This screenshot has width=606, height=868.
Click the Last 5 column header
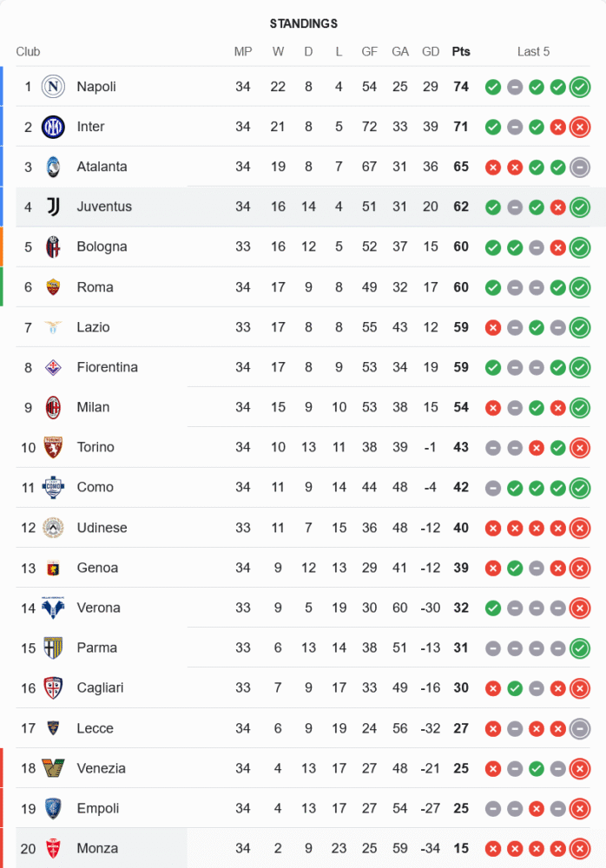[533, 51]
